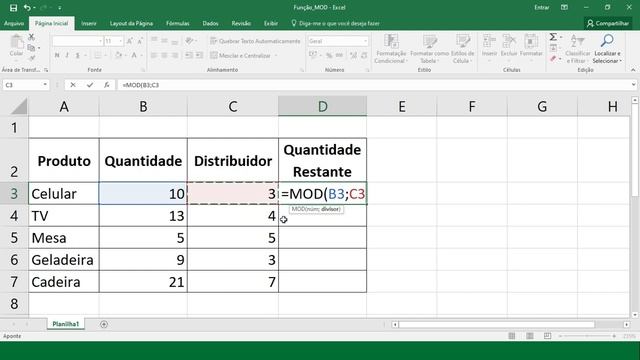Toggle italic (I) formatting
The height and width of the screenshot is (360, 640).
(x=67, y=55)
